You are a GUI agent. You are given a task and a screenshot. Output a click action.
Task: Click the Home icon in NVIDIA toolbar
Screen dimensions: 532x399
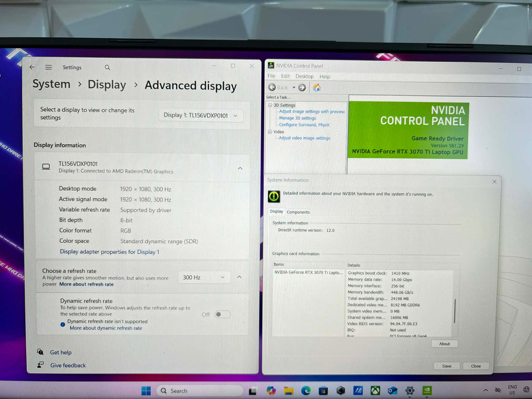point(317,88)
